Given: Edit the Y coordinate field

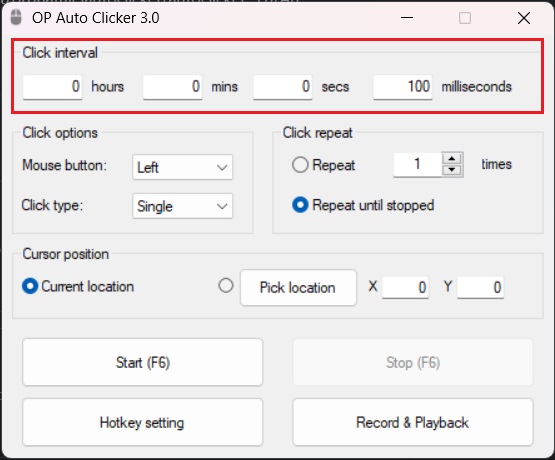Looking at the screenshot, I should 480,287.
